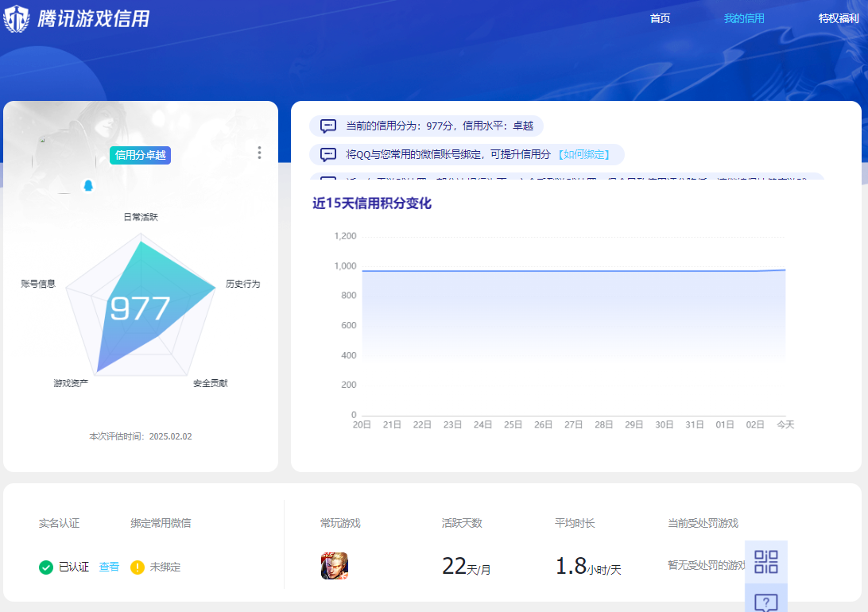Click the 1.8小时/天 value

(x=588, y=567)
